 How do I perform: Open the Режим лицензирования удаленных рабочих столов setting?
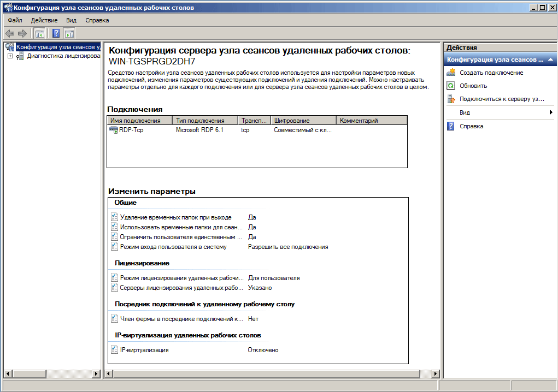181,278
